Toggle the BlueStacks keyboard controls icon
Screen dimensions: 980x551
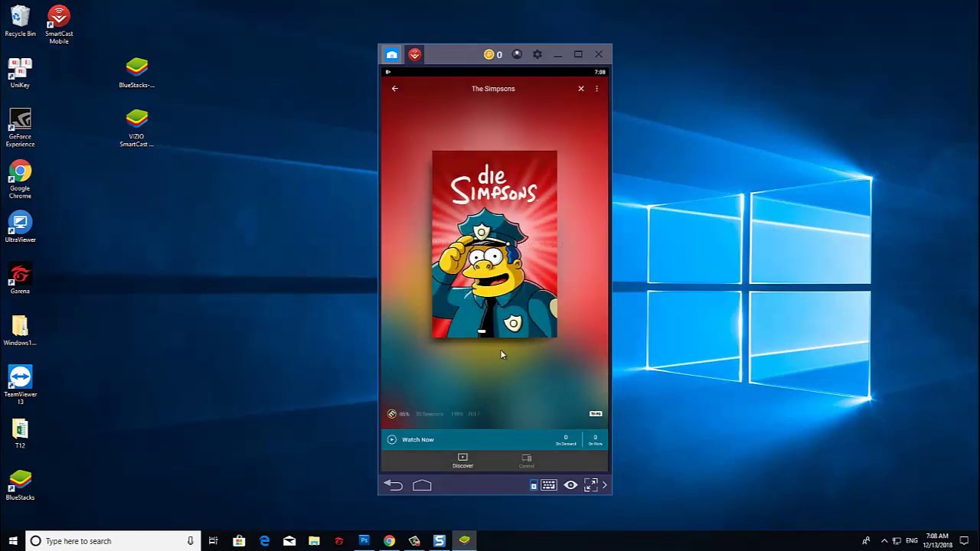click(549, 485)
